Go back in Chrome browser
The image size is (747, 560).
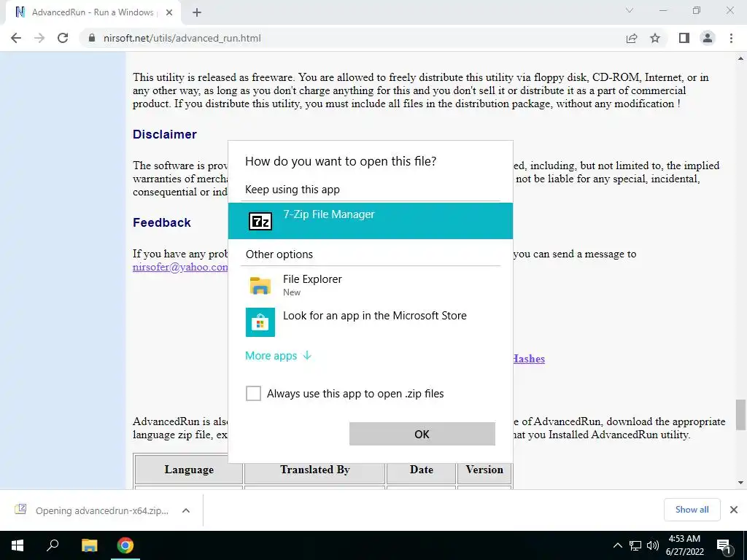coord(16,38)
